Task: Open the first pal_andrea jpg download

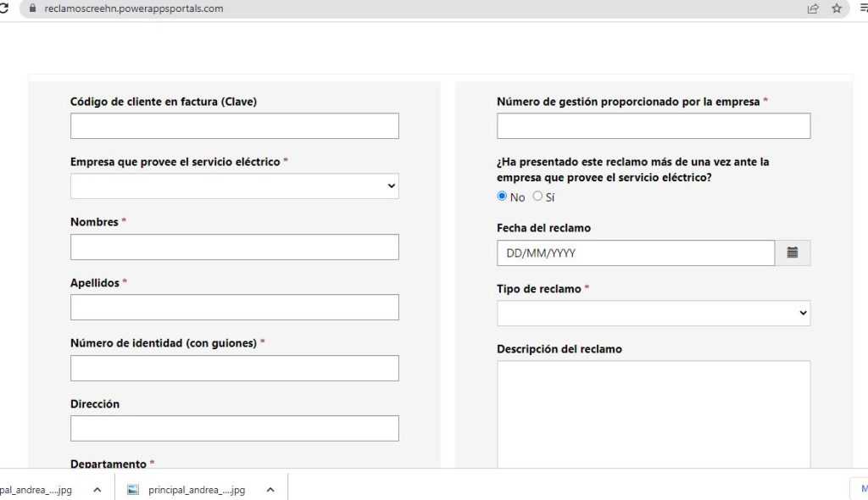Action: coord(36,490)
